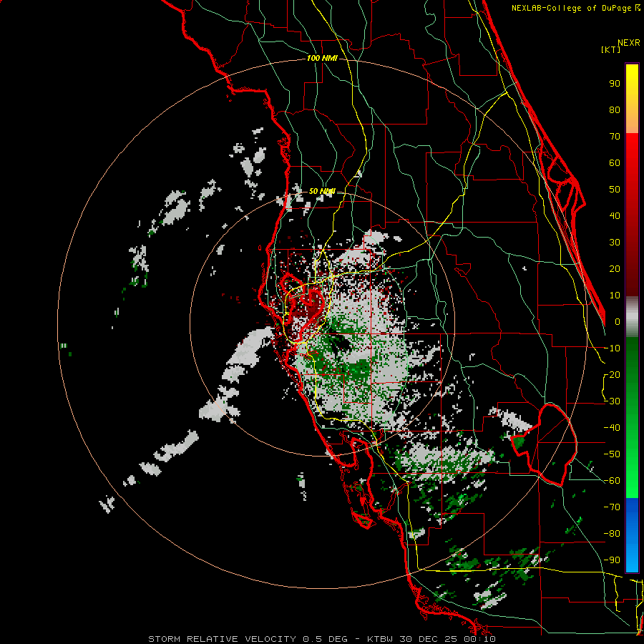The width and height of the screenshot is (644, 644).
Task: Select the positive 20 knot scale label
Action: point(615,269)
